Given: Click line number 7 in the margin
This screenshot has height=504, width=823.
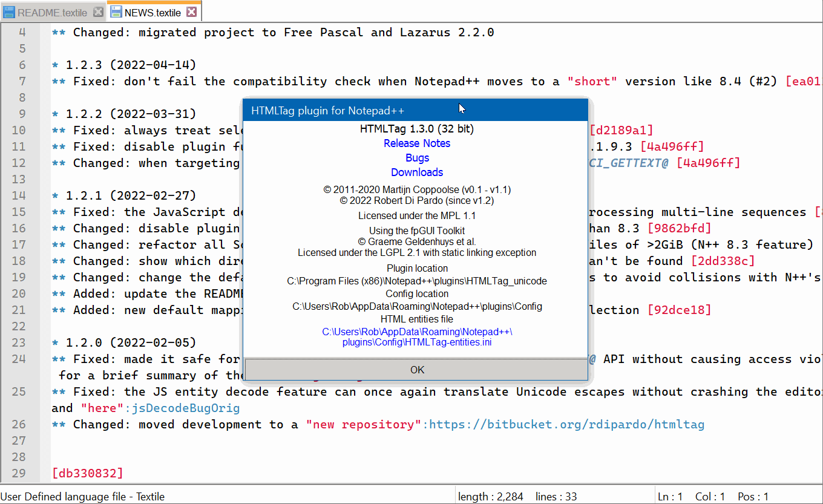Looking at the screenshot, I should [22, 81].
